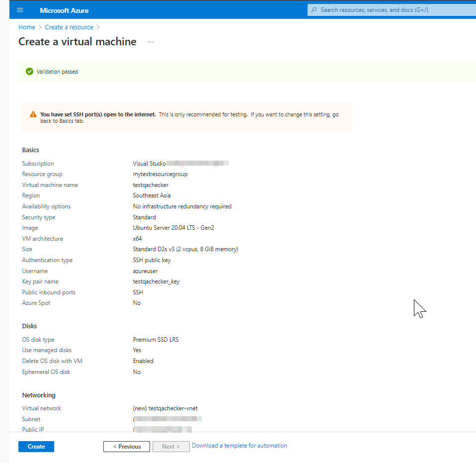
Task: Go to Home breadcrumb
Action: 27,27
